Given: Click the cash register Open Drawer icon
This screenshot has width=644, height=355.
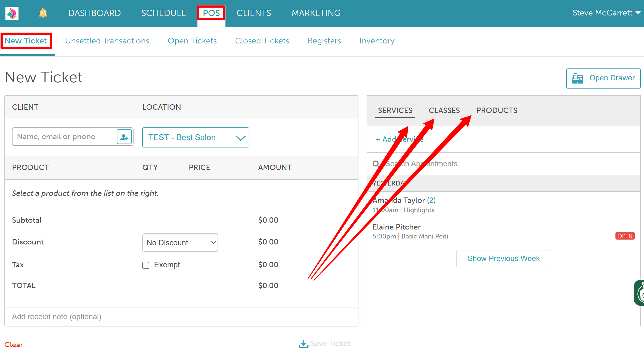Looking at the screenshot, I should [577, 78].
